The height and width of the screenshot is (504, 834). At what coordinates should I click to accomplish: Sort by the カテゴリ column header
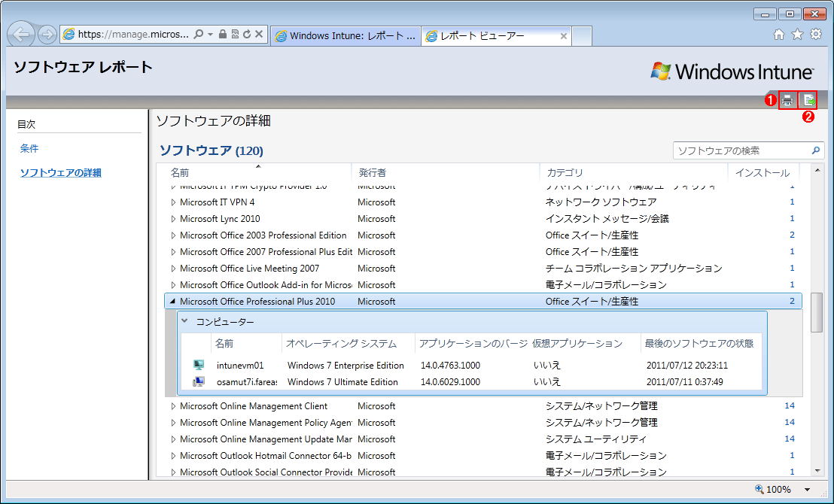[x=565, y=173]
